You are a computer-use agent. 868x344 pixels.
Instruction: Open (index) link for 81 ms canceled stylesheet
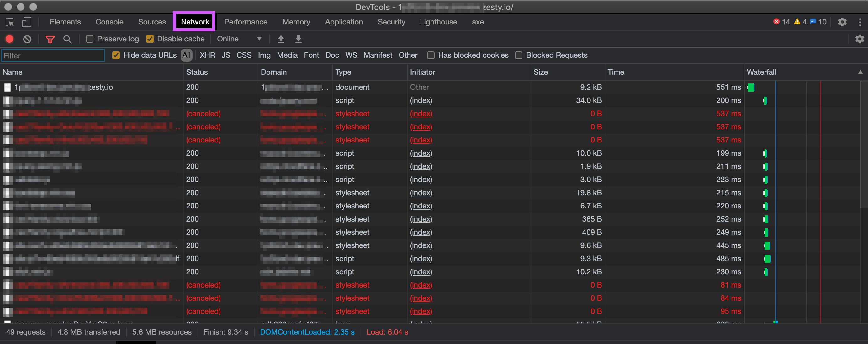coord(421,285)
